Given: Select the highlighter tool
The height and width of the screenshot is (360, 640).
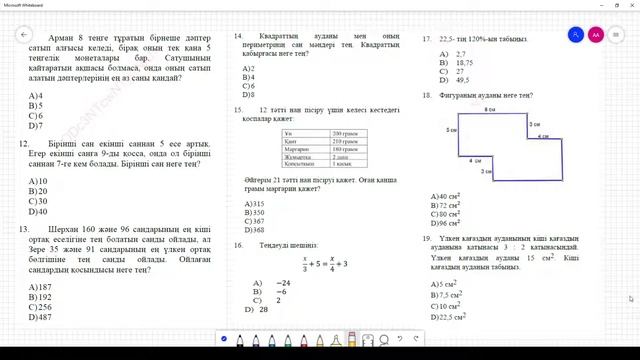Looking at the screenshot, I should [336, 340].
